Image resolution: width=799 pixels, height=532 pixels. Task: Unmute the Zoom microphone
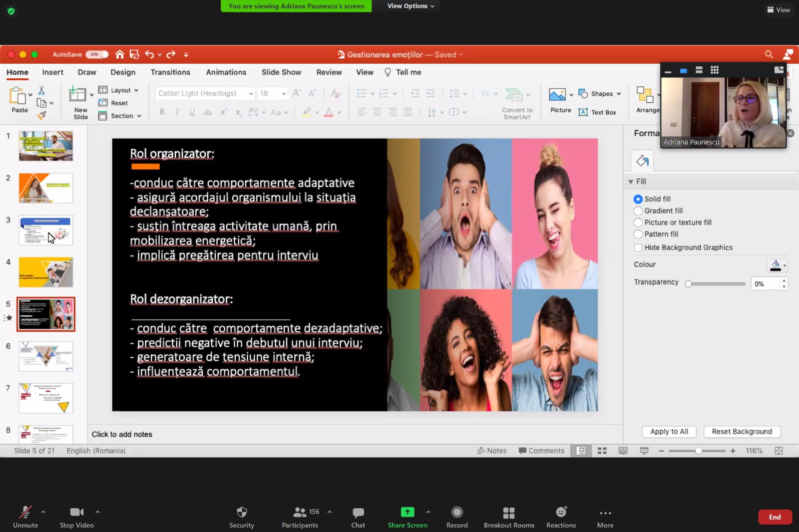(25, 518)
